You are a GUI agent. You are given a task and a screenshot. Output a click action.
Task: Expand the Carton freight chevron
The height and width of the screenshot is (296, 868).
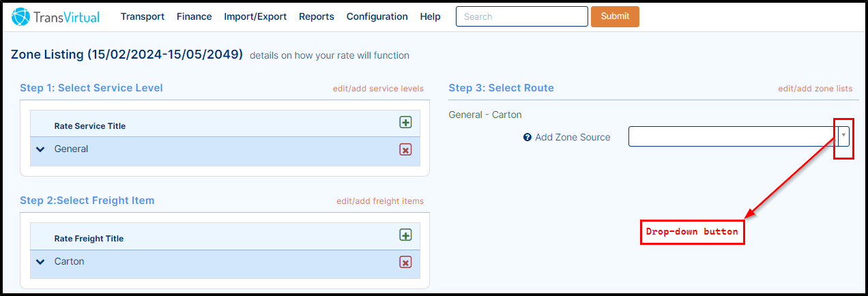coord(40,262)
